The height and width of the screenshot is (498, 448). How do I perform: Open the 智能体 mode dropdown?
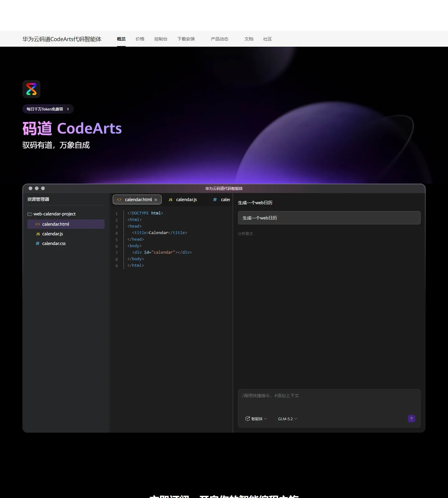point(256,419)
